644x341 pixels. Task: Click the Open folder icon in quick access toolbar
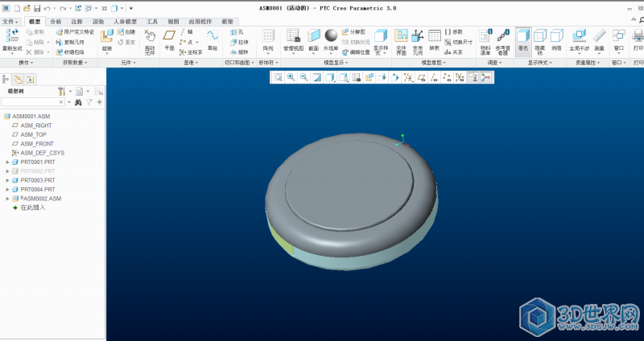[x=27, y=8]
